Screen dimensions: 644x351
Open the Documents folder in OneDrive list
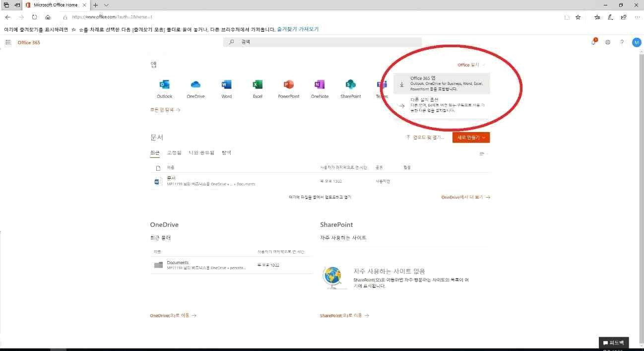(x=231, y=265)
